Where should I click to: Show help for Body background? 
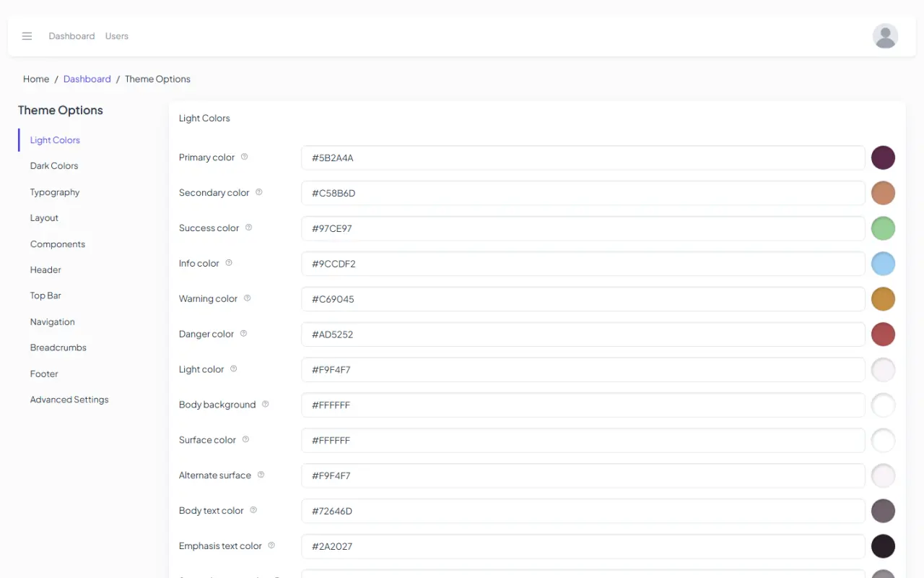click(x=265, y=405)
